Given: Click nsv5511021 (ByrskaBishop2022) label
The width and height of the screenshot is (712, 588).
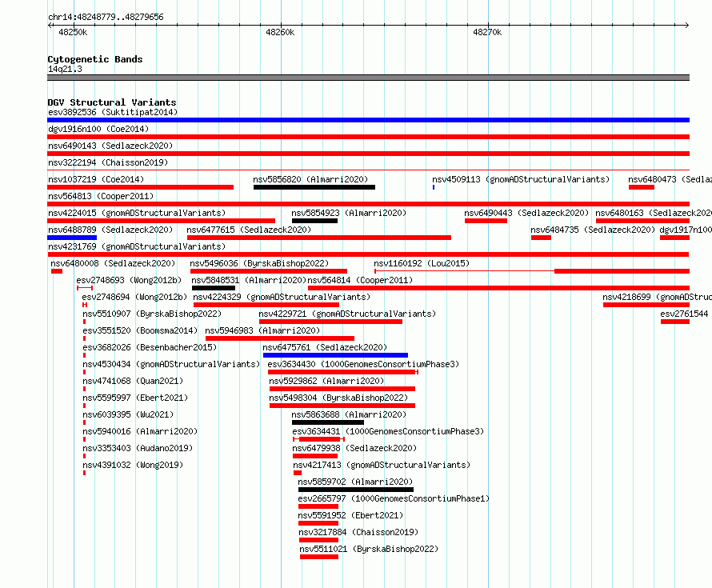Looking at the screenshot, I should click(369, 549).
